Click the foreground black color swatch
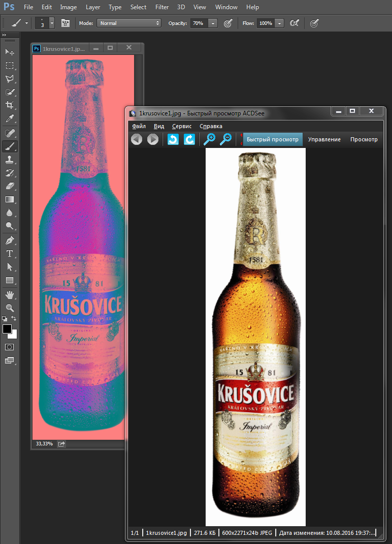The width and height of the screenshot is (392, 544). click(x=7, y=328)
